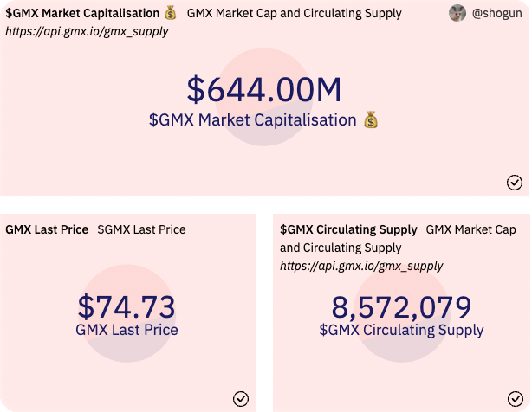This screenshot has height=412, width=532.
Task: Follow the api.gmx.io link in the top panel
Action: pos(87,32)
